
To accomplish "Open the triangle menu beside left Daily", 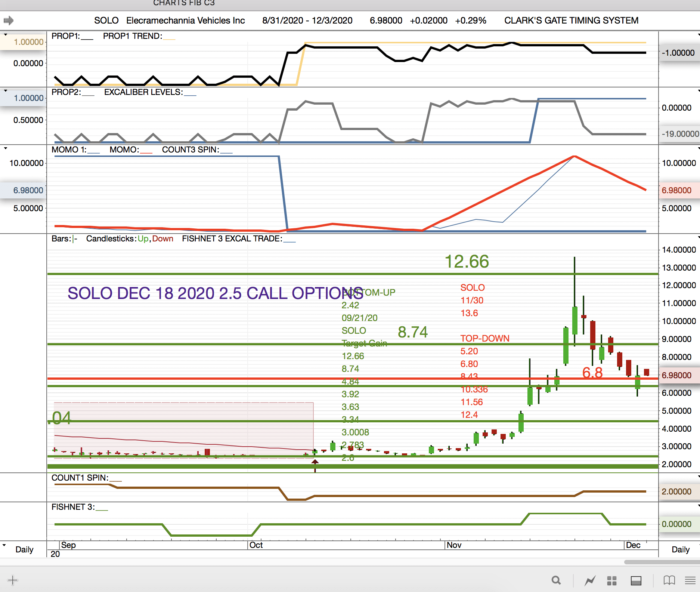I will tap(4, 545).
